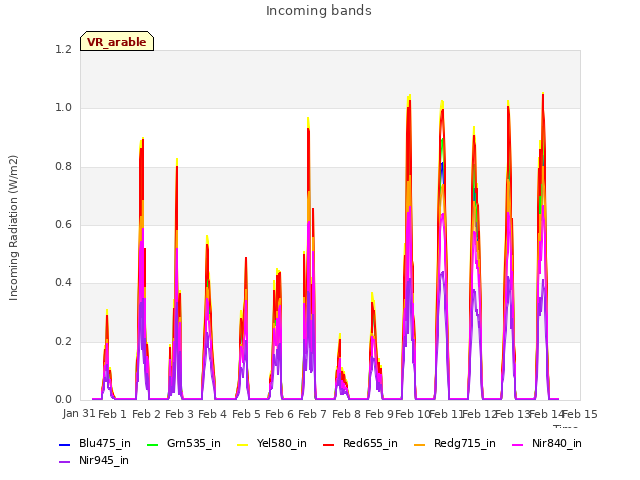Toggle the Blu475_in legend entry
Screen dimensions: 640x480
tap(95, 443)
